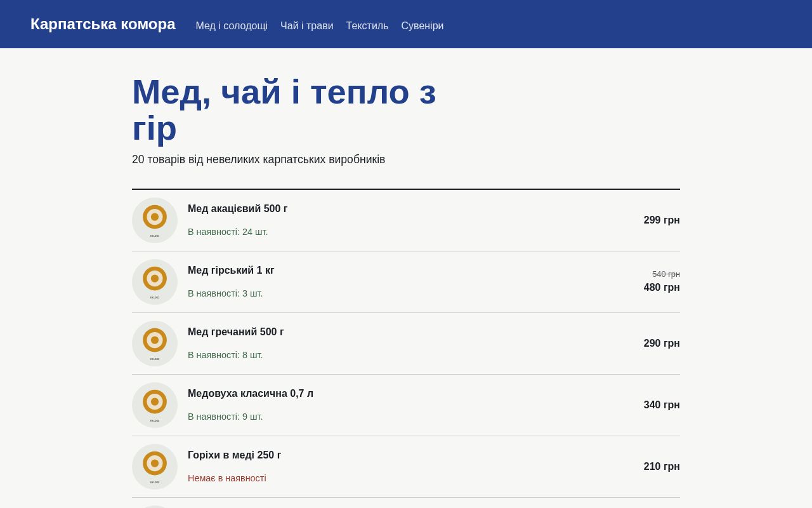Click the stock text В наявності: 3 шт.
The image size is (812, 508).
225,293
